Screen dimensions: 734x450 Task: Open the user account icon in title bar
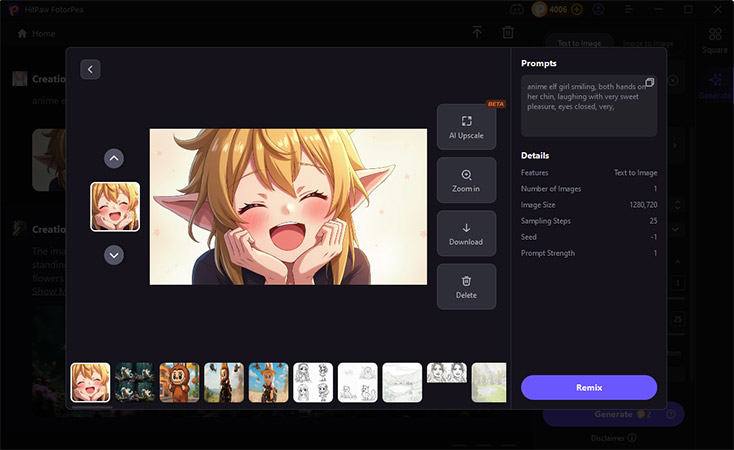point(598,9)
